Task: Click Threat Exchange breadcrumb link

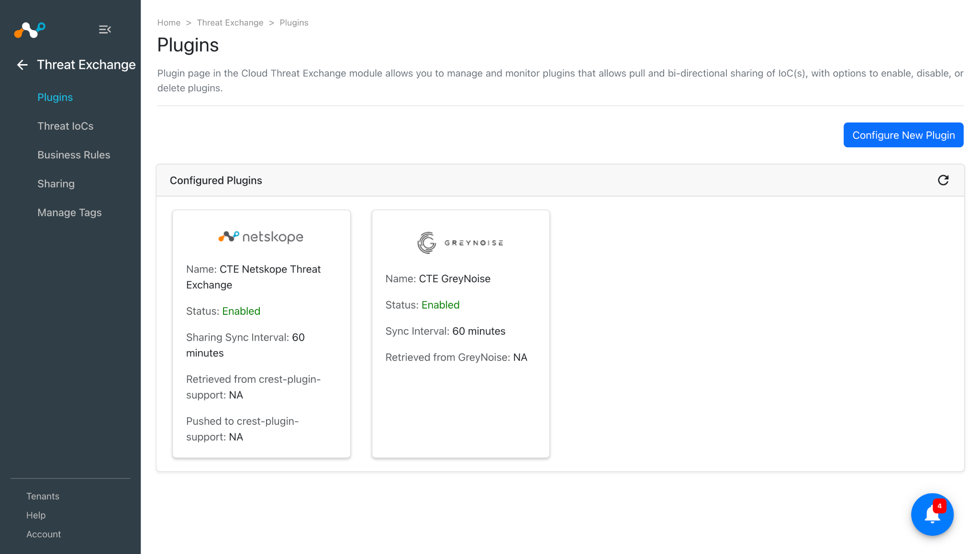Action: [x=230, y=22]
